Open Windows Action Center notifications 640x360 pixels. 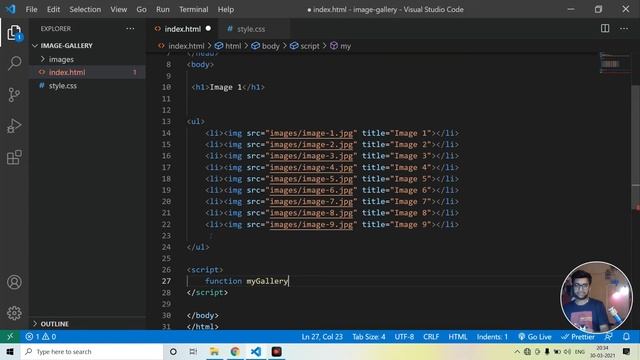[x=626, y=351]
